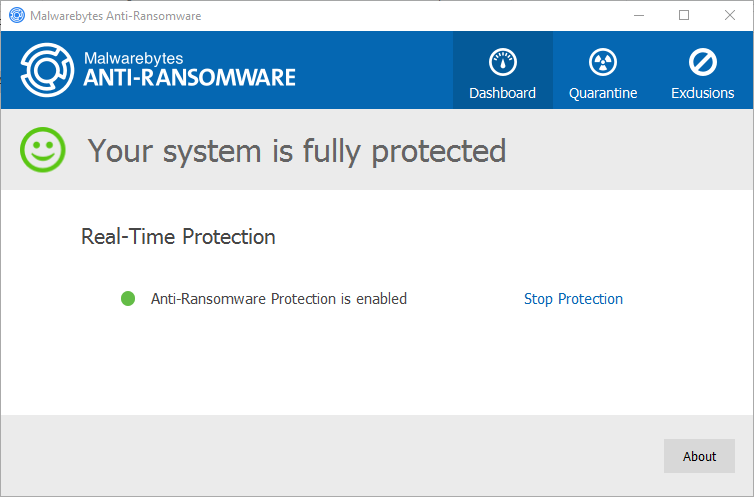Viewport: 754px width, 497px height.
Task: Click the green protection status dot
Action: [x=128, y=298]
